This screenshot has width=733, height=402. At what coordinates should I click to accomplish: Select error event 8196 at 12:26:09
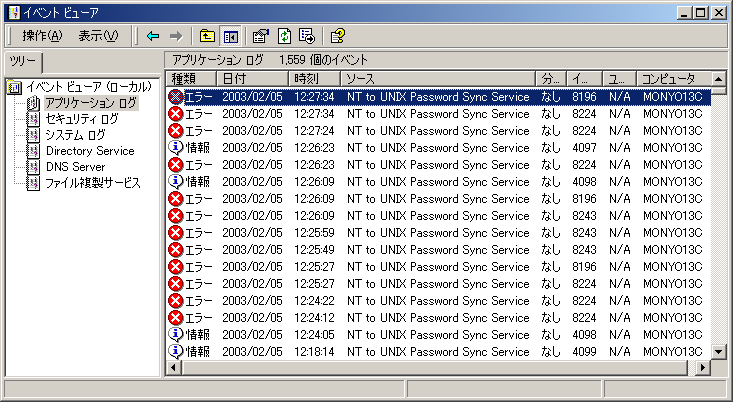click(x=438, y=199)
